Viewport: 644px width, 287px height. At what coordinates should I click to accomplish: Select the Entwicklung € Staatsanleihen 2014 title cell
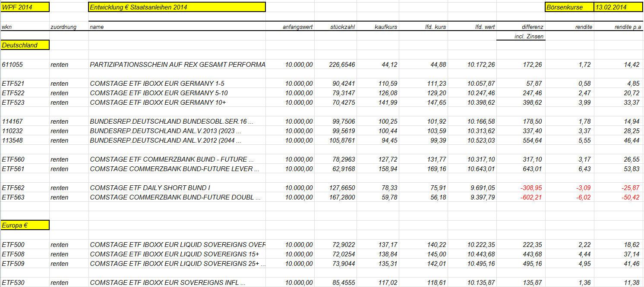177,7
